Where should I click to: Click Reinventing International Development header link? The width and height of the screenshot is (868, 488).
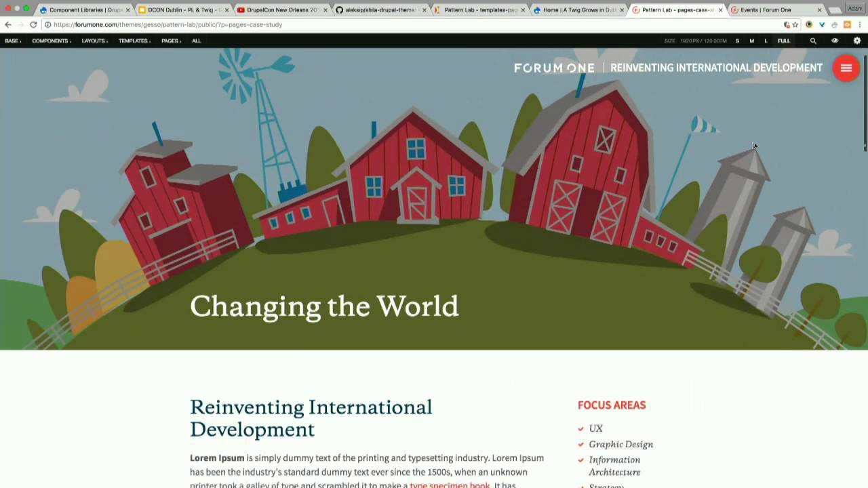(716, 68)
